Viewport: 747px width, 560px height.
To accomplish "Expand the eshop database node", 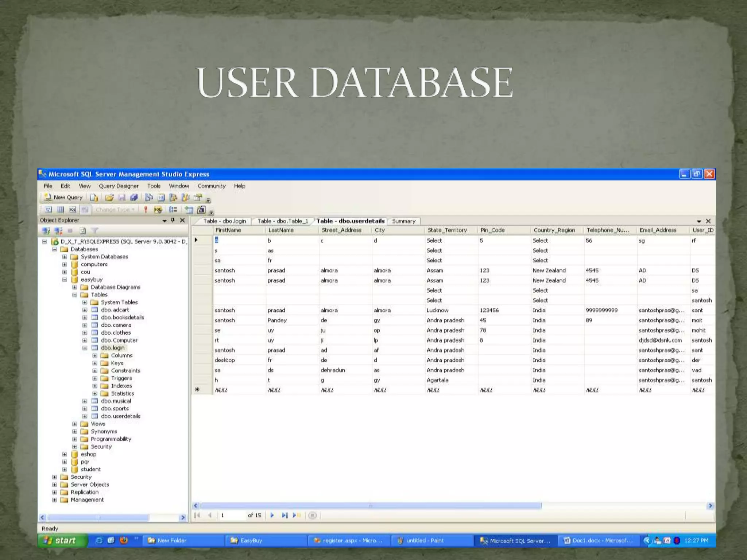I will (65, 454).
